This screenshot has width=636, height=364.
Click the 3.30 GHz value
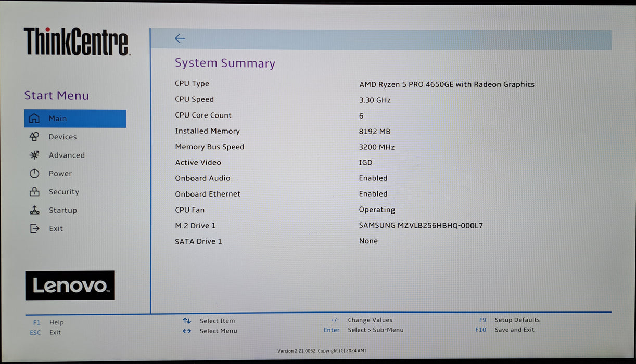pyautogui.click(x=375, y=100)
